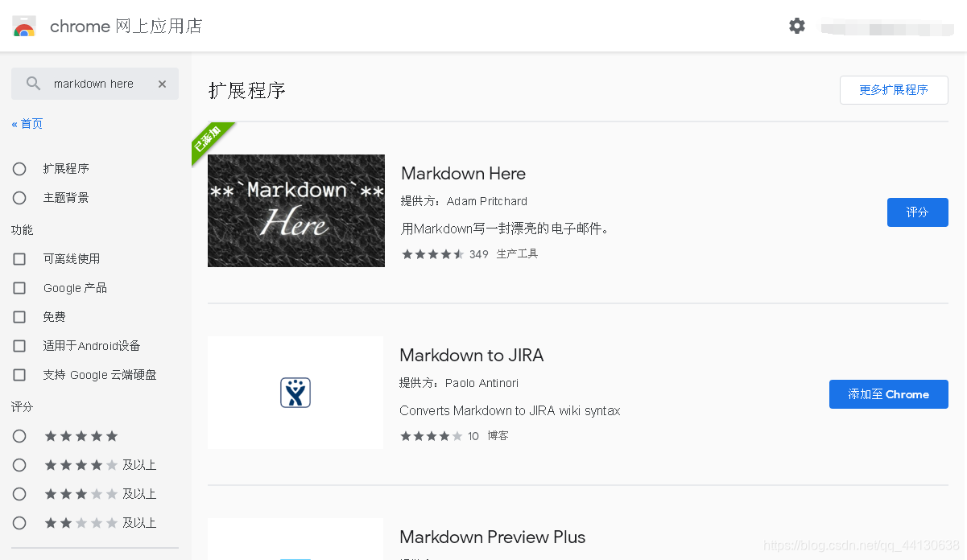Click the search magnifier icon

33,84
